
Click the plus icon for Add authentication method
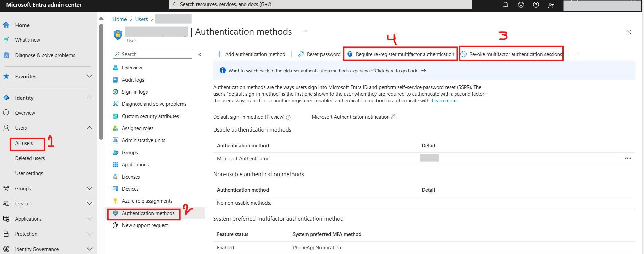(219, 54)
